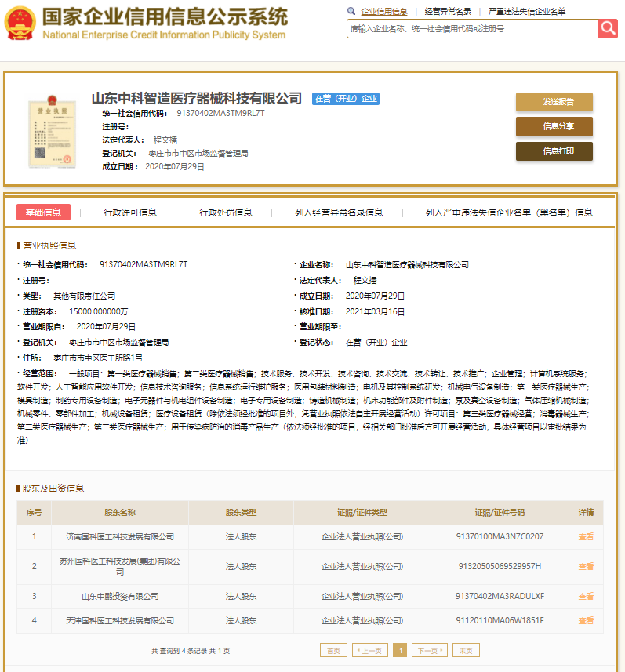
Task: Click the approval date 2021年03月16日
Action: 375,311
